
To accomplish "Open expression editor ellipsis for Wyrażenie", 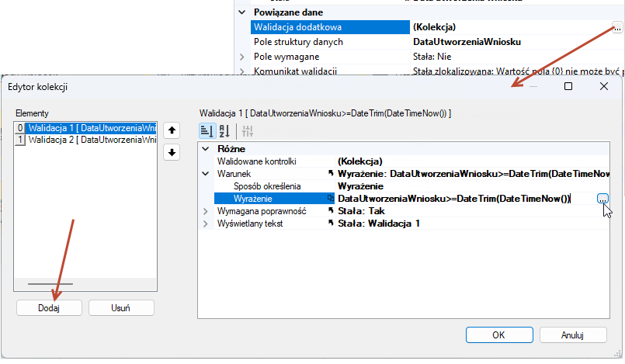I will pos(602,199).
